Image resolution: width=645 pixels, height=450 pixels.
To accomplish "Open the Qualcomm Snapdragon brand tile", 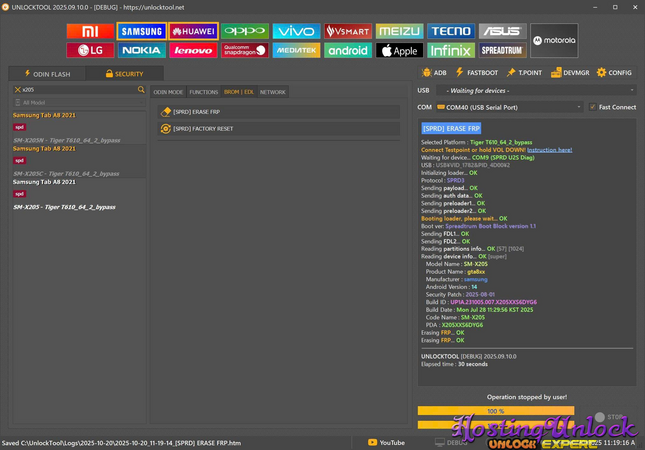I will tap(245, 50).
